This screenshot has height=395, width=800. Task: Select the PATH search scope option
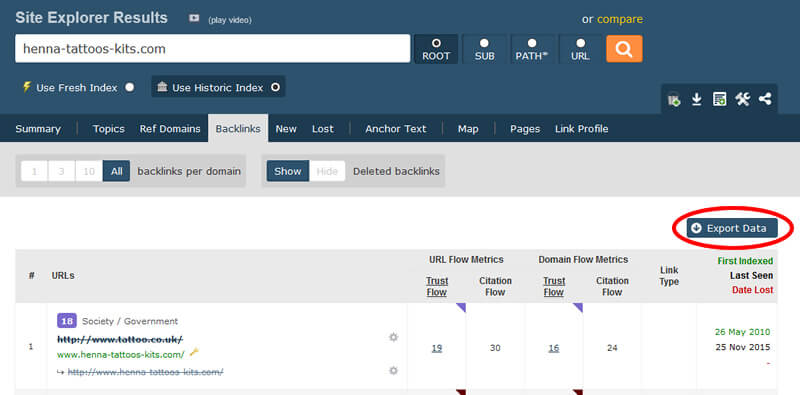[532, 49]
